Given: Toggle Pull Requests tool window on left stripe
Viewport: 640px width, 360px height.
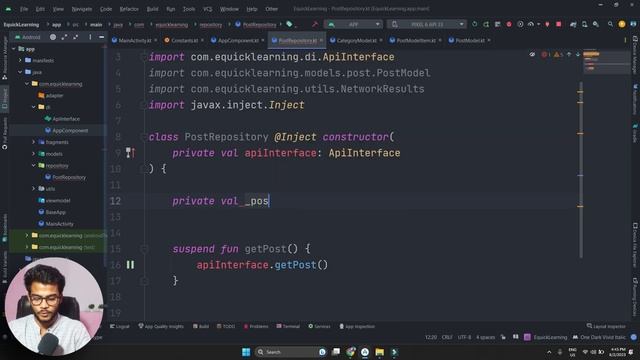Looking at the screenshot, I should [4, 133].
